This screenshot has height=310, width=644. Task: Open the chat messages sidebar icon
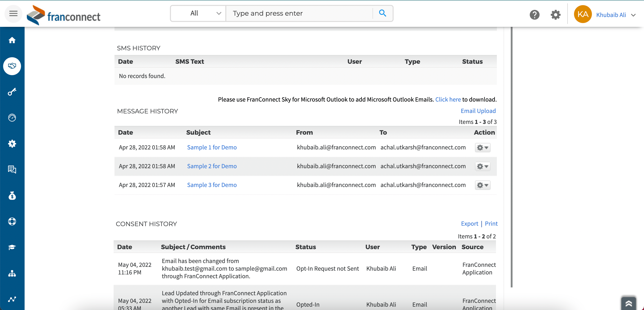tap(12, 170)
